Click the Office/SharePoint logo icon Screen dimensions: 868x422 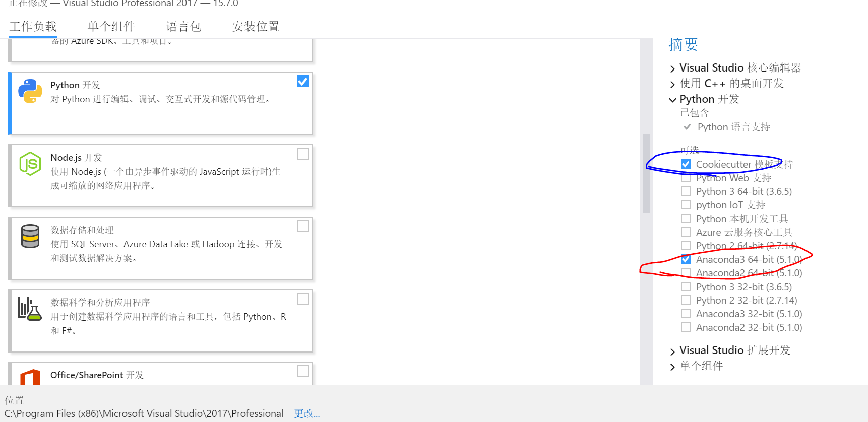(30, 378)
